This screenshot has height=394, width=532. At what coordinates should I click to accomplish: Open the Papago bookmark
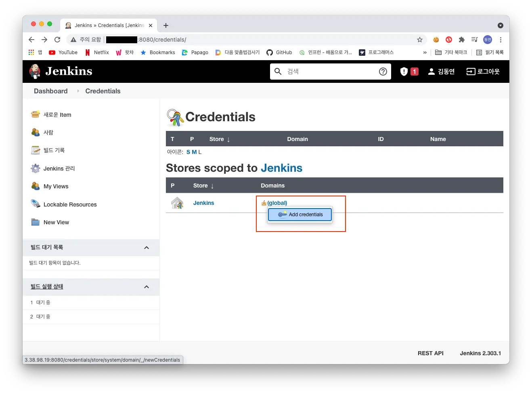(195, 53)
